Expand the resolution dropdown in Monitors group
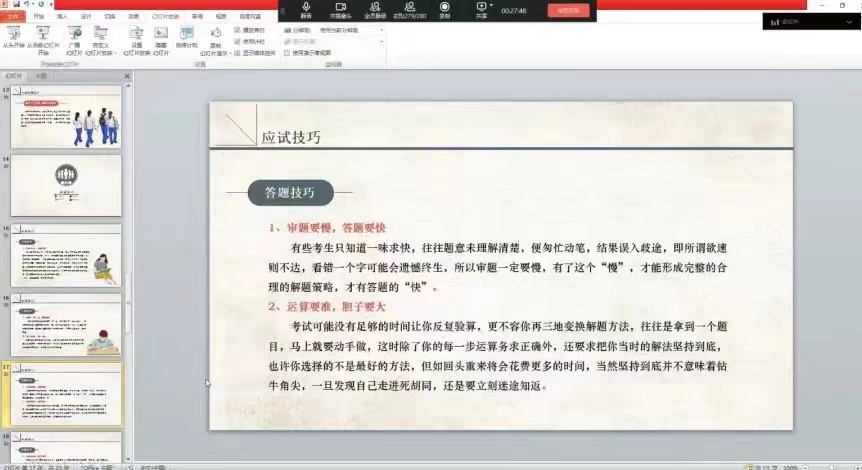 [x=381, y=31]
